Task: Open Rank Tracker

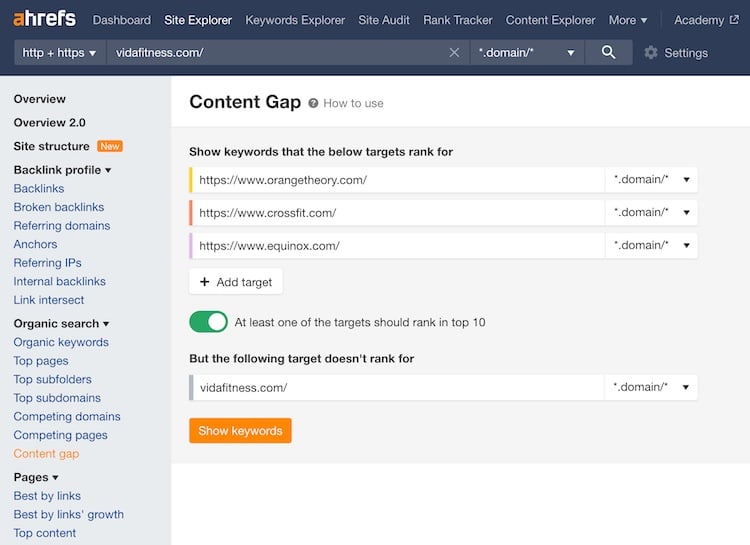Action: [458, 20]
